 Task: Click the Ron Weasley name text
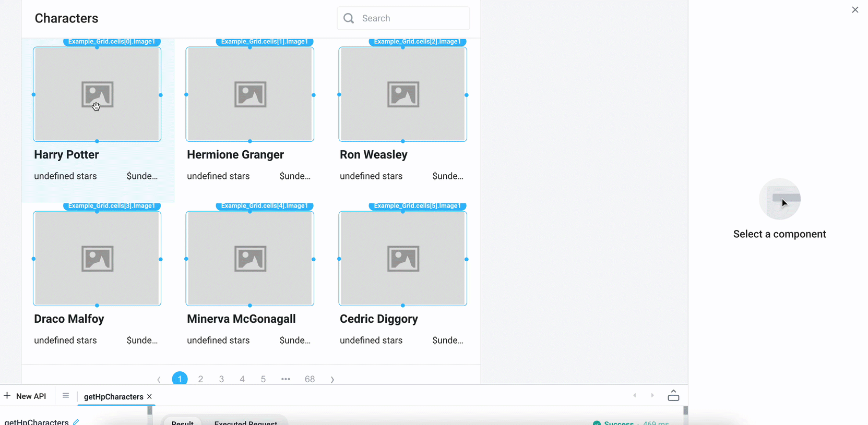[x=374, y=155]
